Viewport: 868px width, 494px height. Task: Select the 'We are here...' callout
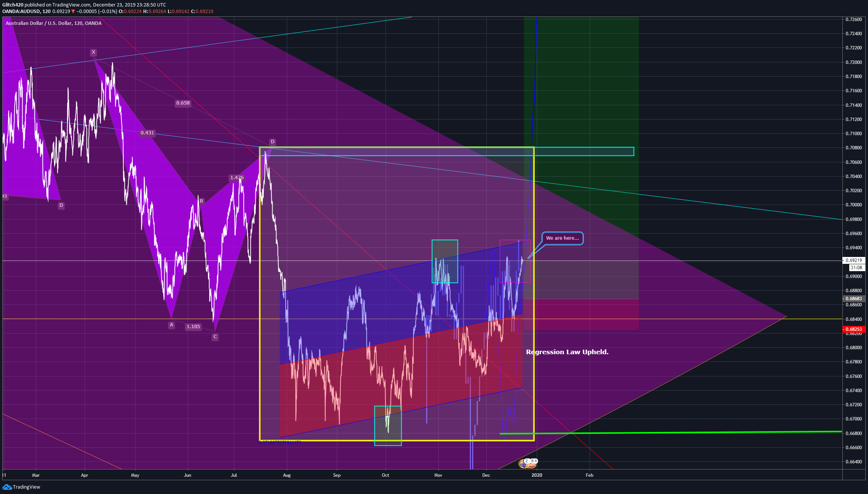(562, 238)
